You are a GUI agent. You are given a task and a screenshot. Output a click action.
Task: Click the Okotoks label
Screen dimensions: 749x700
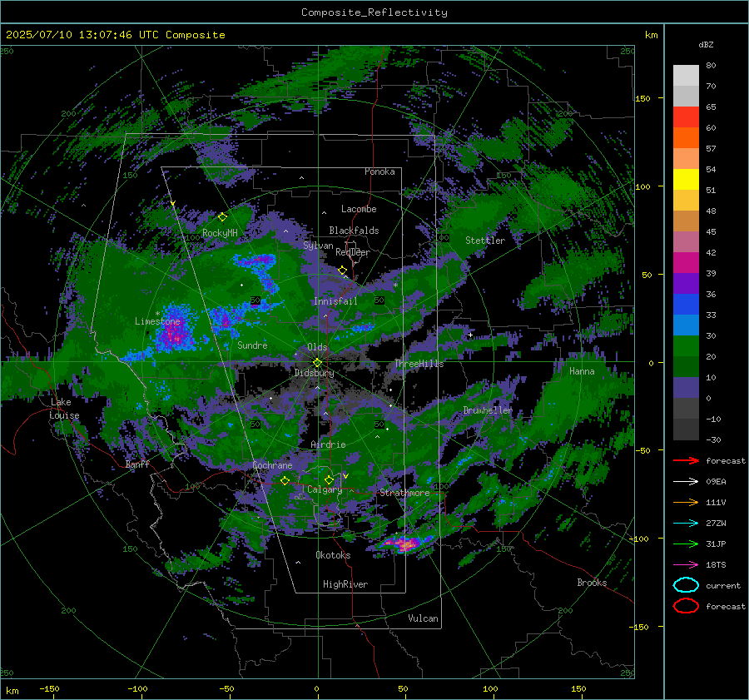tap(333, 555)
